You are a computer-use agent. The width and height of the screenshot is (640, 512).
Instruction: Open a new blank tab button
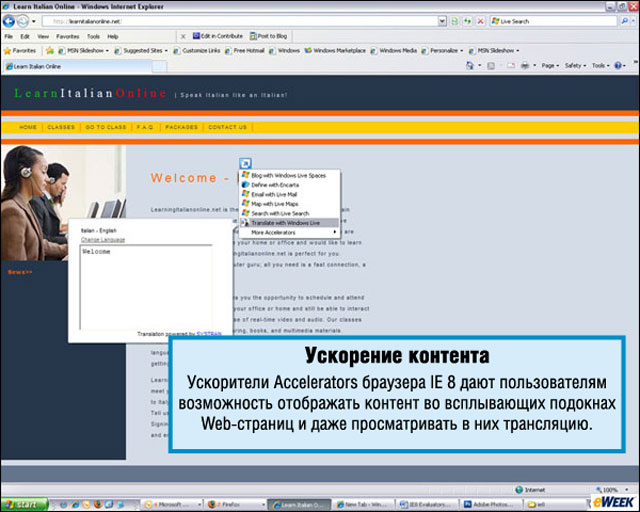click(x=160, y=67)
